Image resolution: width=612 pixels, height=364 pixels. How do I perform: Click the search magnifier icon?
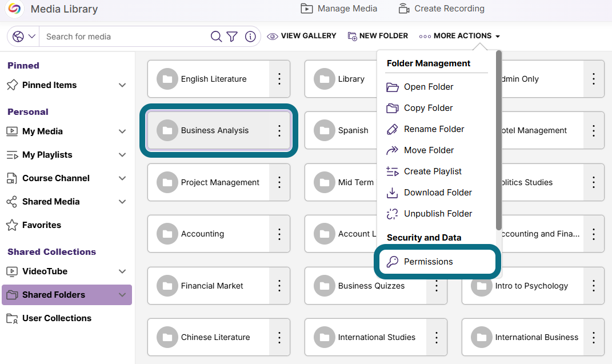(216, 36)
